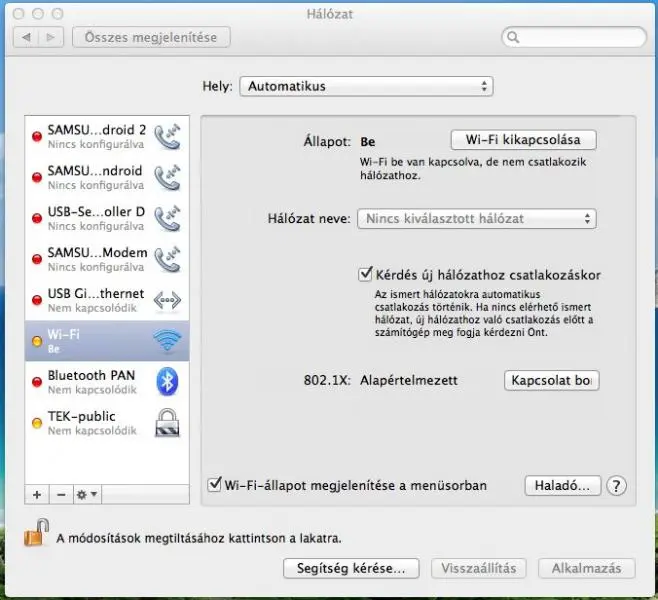This screenshot has width=658, height=600.
Task: Click the USB Ethernet arrows icon
Action: click(x=167, y=300)
